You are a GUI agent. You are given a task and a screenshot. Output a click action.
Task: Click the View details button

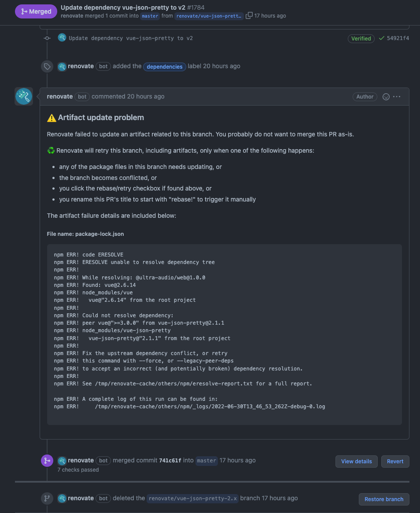coord(356,461)
